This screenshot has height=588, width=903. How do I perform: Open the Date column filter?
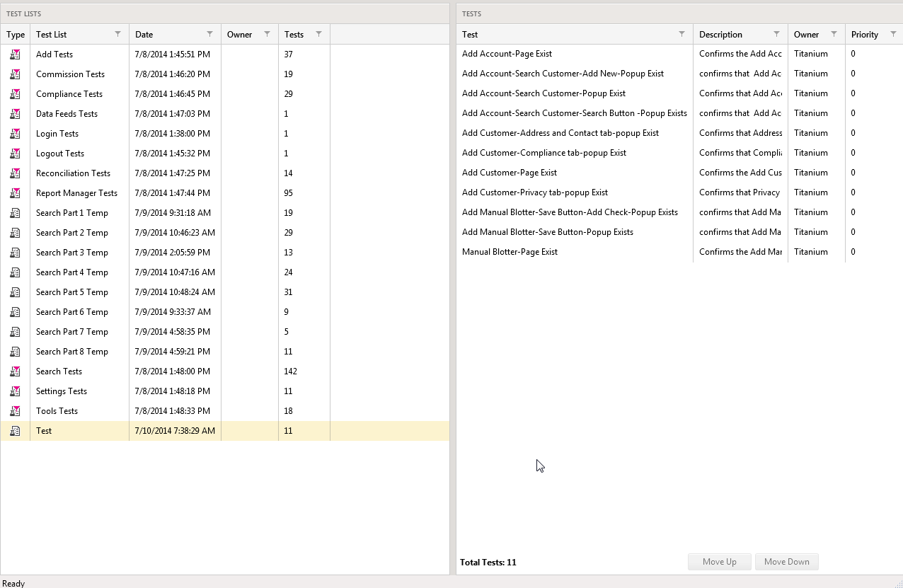[x=209, y=34]
